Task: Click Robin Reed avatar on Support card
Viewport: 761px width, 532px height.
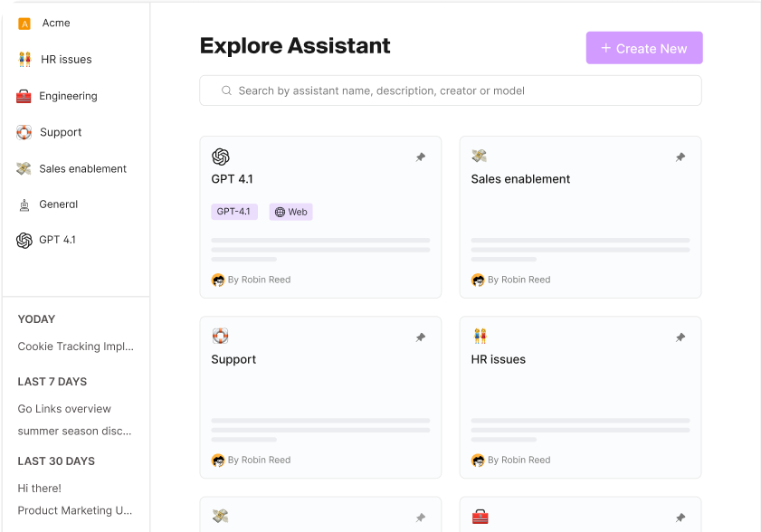Action: point(218,461)
